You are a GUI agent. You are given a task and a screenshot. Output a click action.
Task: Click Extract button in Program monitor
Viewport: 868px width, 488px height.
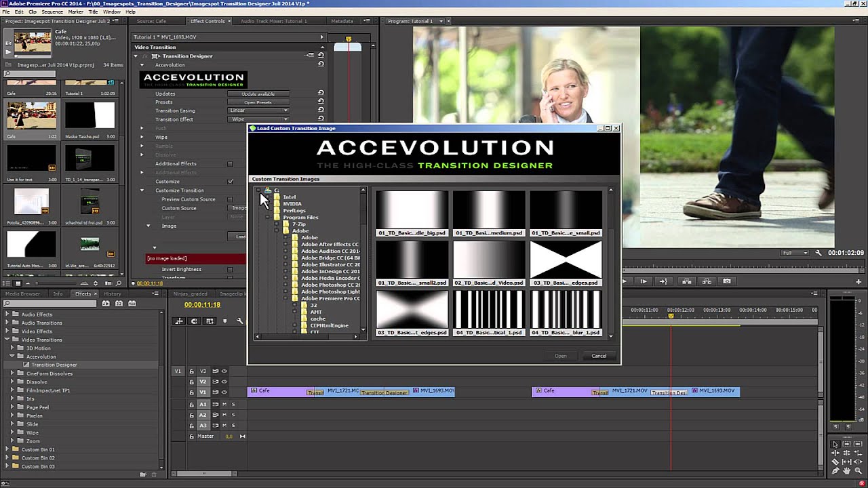pos(707,281)
